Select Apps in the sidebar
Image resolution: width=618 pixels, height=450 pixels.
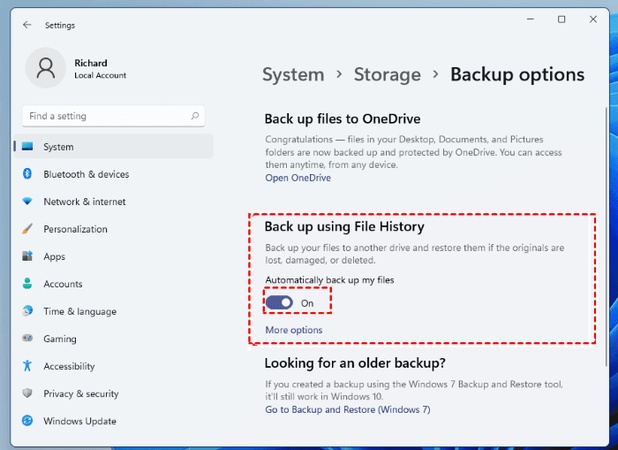click(114, 256)
